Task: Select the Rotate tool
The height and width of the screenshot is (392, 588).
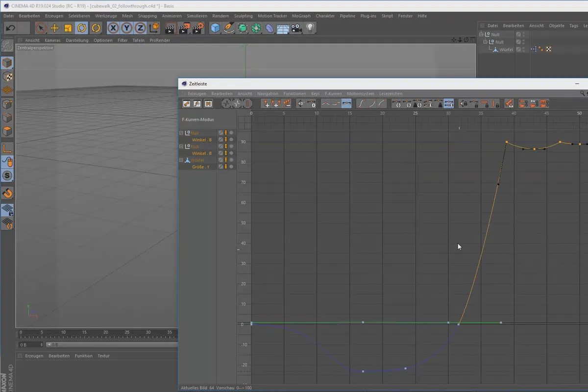Action: click(82, 28)
